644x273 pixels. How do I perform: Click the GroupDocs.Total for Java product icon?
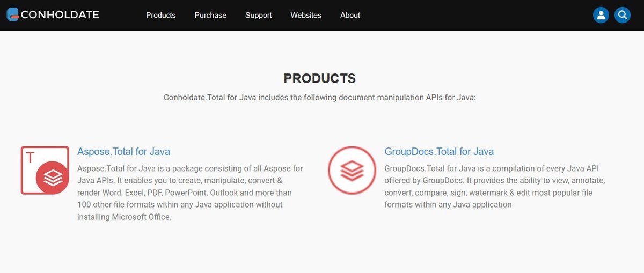[352, 170]
